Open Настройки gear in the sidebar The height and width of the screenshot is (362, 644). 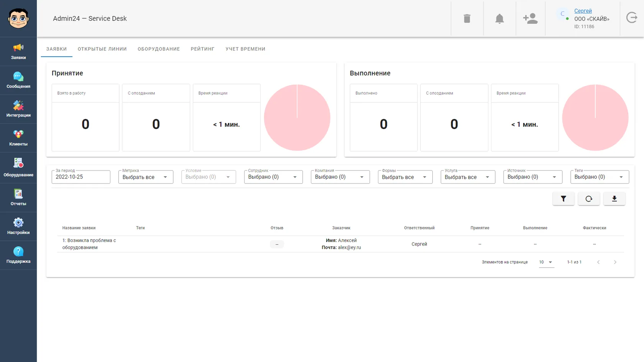[x=18, y=226]
